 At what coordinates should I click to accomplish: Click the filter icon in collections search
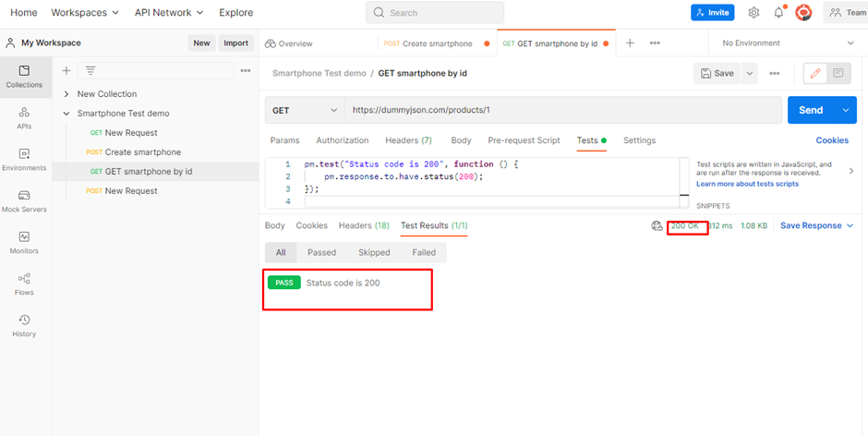90,70
